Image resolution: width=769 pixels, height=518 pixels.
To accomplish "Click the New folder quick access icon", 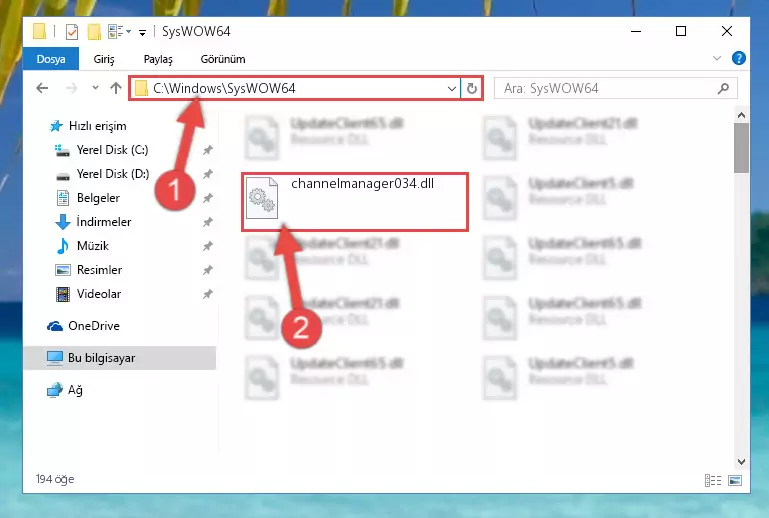I will click(94, 32).
